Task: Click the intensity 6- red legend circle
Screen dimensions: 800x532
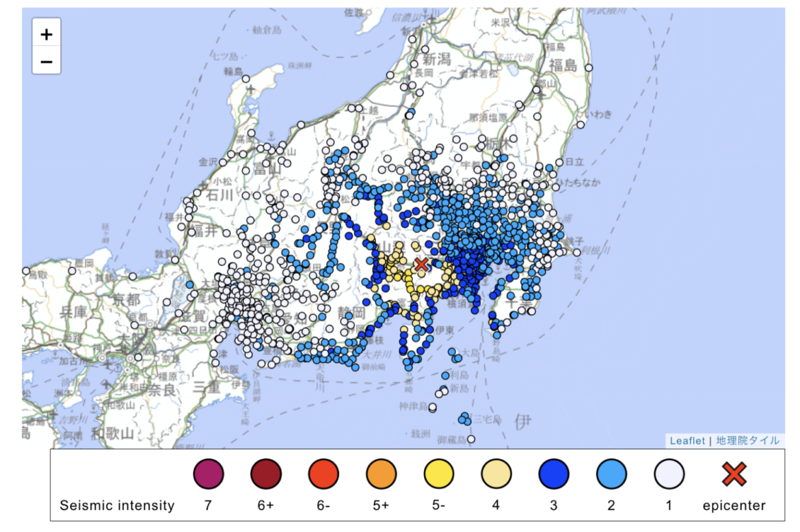Action: [323, 474]
